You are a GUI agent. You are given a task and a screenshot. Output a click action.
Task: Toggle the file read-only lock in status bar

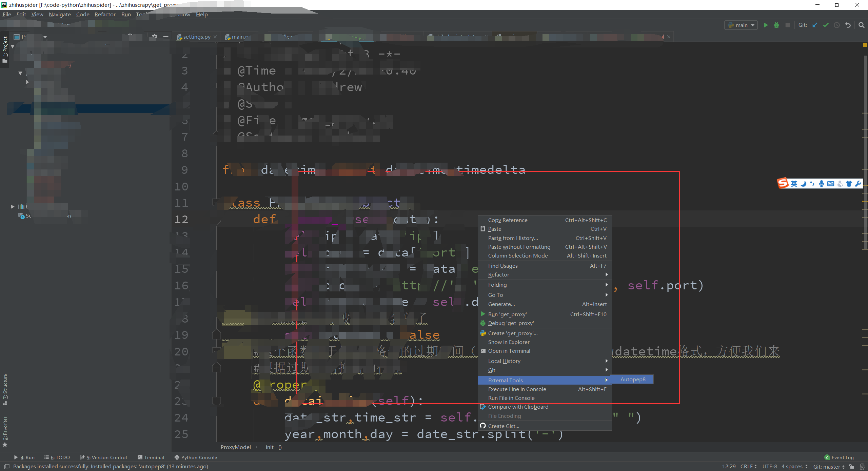click(x=851, y=467)
